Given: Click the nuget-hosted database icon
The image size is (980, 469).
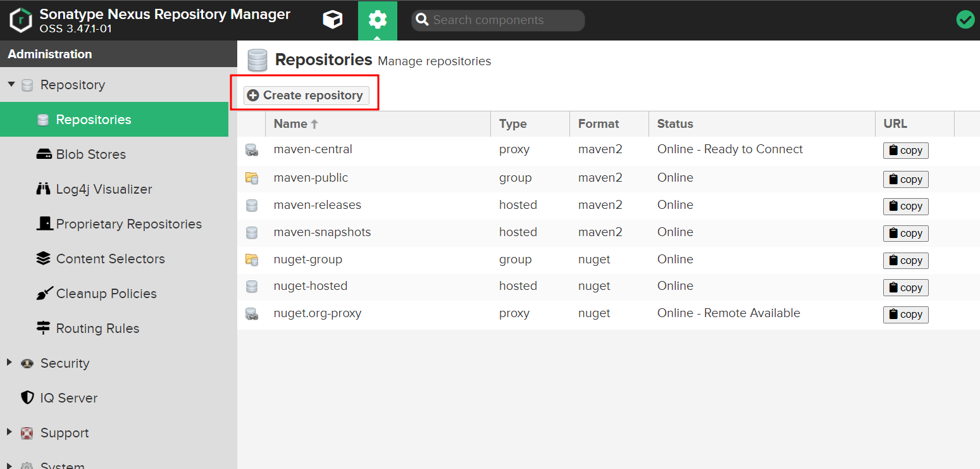Looking at the screenshot, I should [252, 286].
